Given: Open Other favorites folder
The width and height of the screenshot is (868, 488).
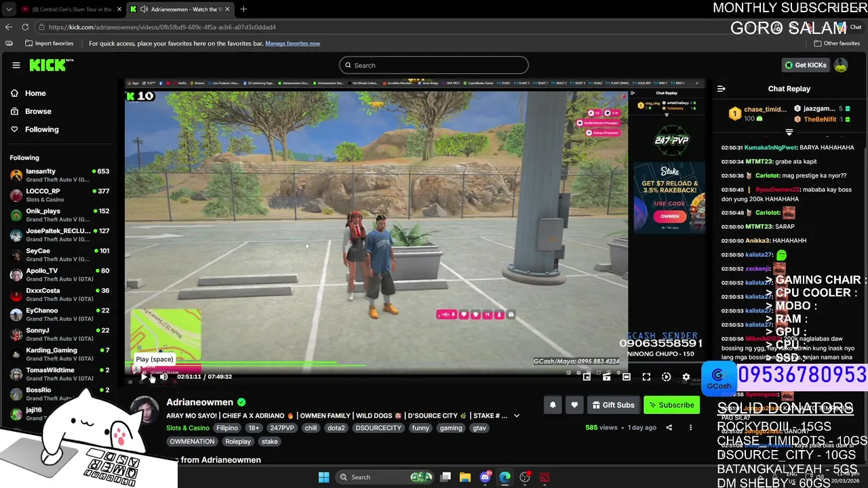Looking at the screenshot, I should point(837,43).
